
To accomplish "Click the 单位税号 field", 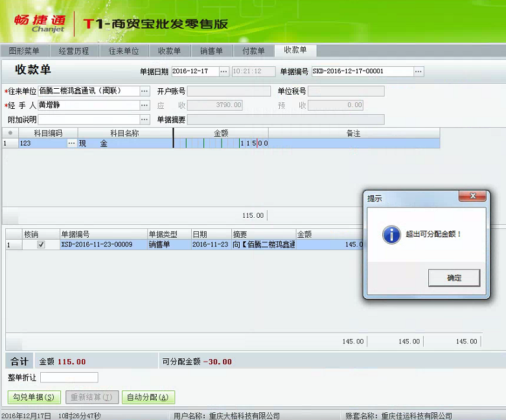I will (346, 91).
